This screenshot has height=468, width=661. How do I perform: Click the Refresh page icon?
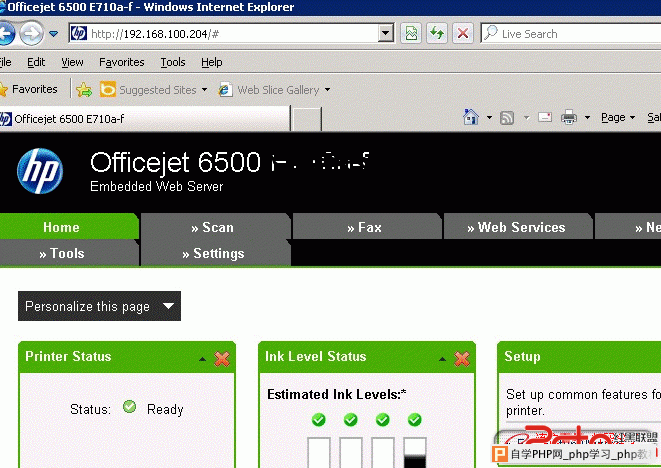(x=437, y=33)
